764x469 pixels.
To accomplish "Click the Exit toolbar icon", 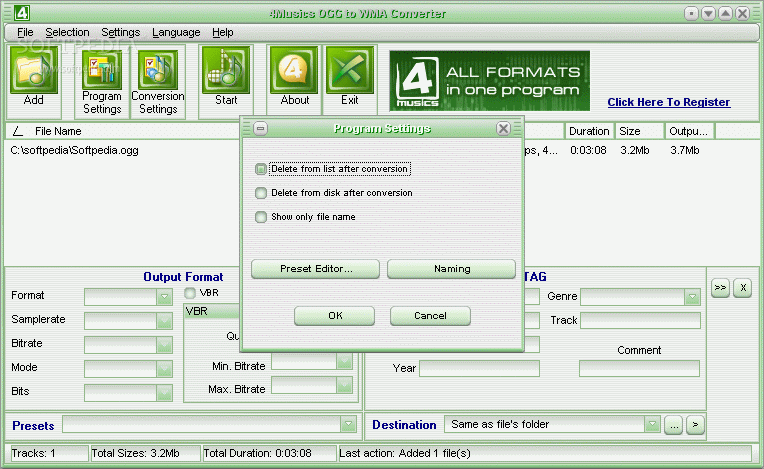I will 350,70.
